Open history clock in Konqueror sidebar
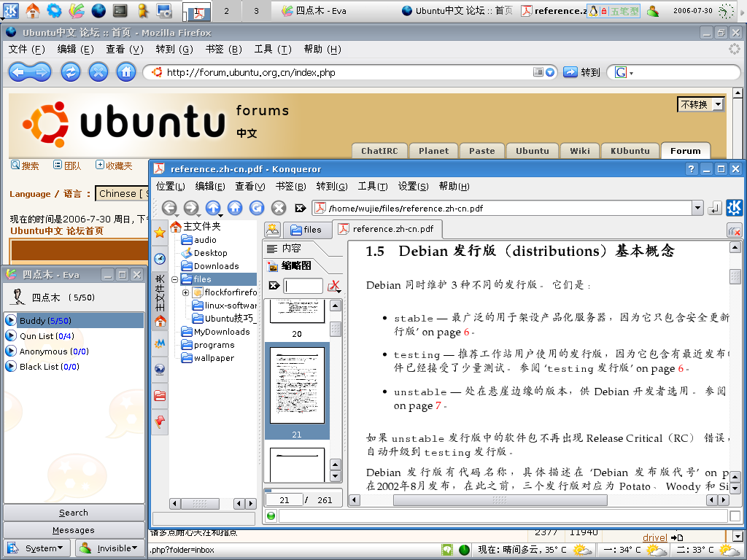 (160, 259)
